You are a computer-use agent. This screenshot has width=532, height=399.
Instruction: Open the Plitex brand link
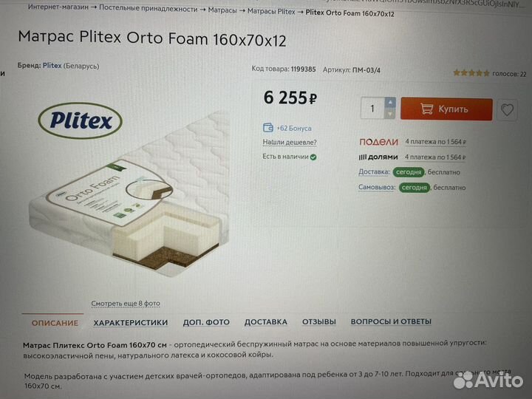click(52, 66)
